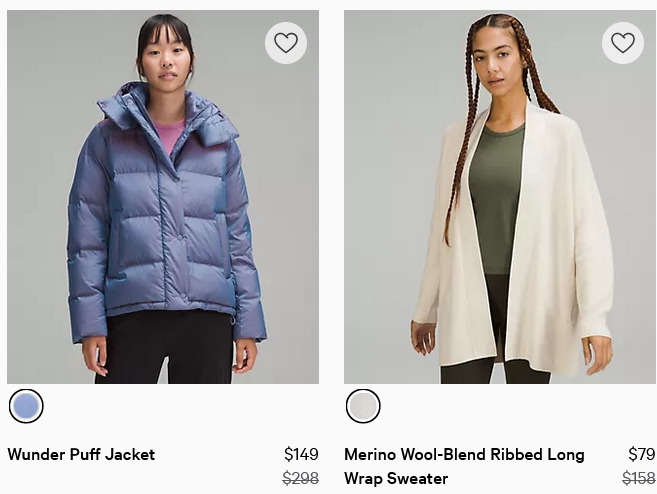Open the Merino Wool-Blend Ribbed Long product title
Viewport: 657px width, 494px height.
pyautogui.click(x=464, y=466)
